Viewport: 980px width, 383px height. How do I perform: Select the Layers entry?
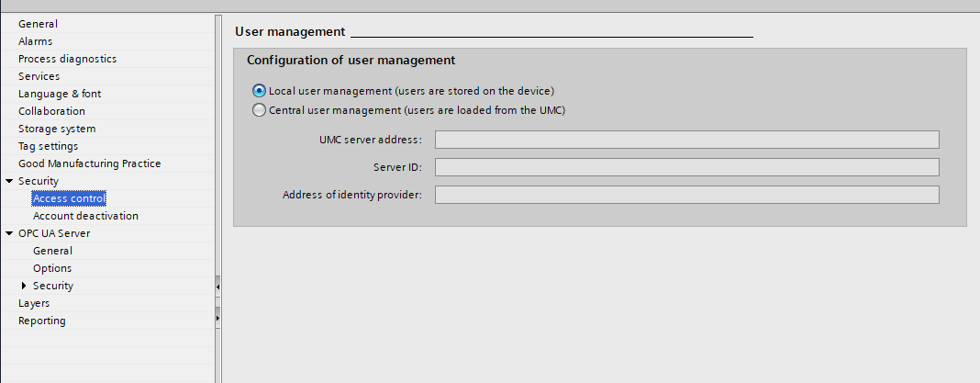point(34,303)
